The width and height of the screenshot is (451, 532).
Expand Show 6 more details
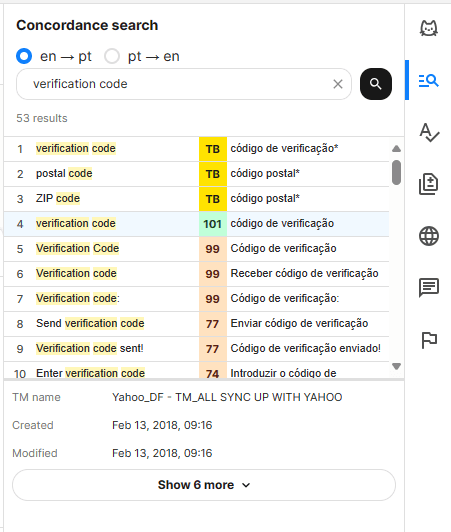[204, 485]
